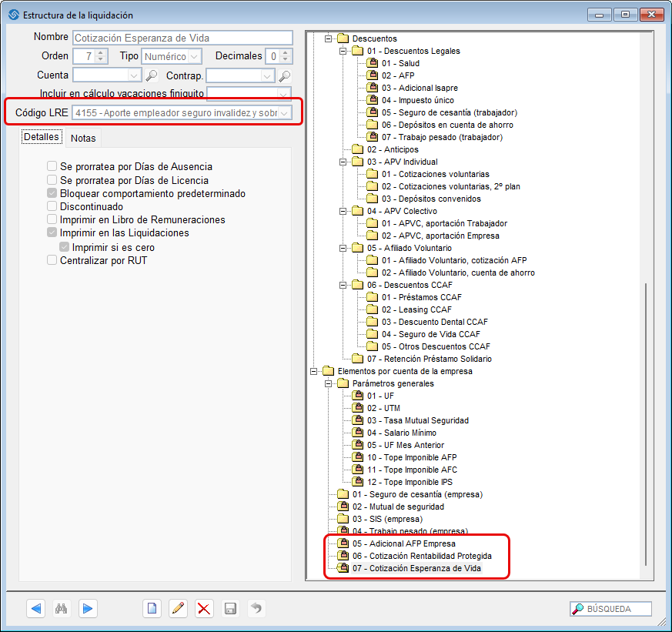Select folder icon of 02 - Anticipos
The width and height of the screenshot is (672, 632).
(x=357, y=149)
